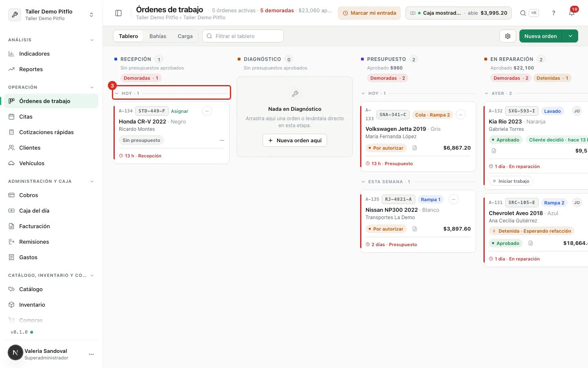Open Inventario in the sidebar
588x368 pixels.
pos(51,305)
